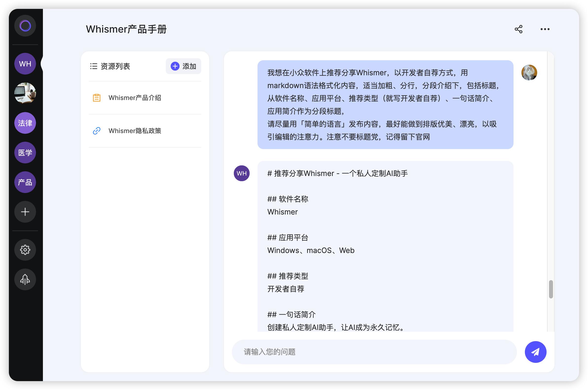Click the user cat avatar in chat
Viewport: 588px width, 390px height.
click(529, 73)
